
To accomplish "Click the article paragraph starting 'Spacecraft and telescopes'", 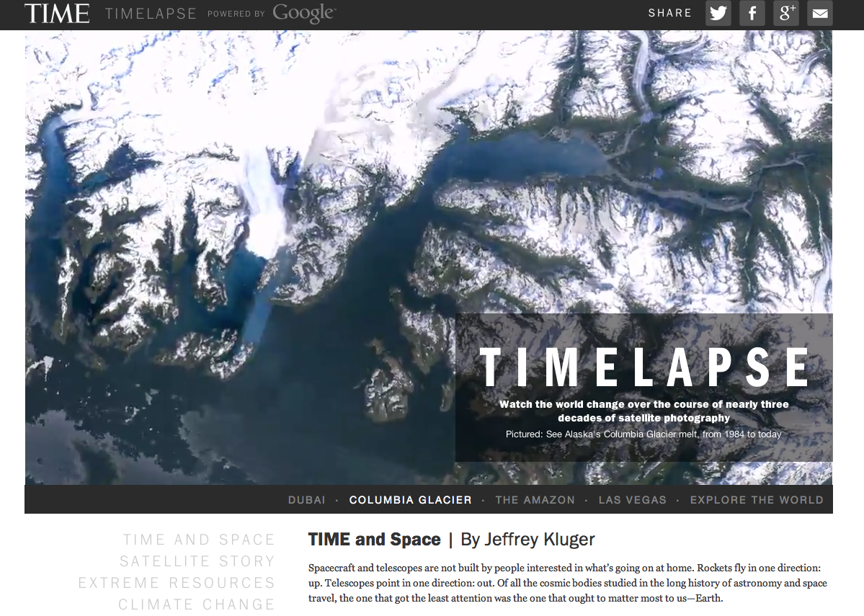I will pos(568,583).
